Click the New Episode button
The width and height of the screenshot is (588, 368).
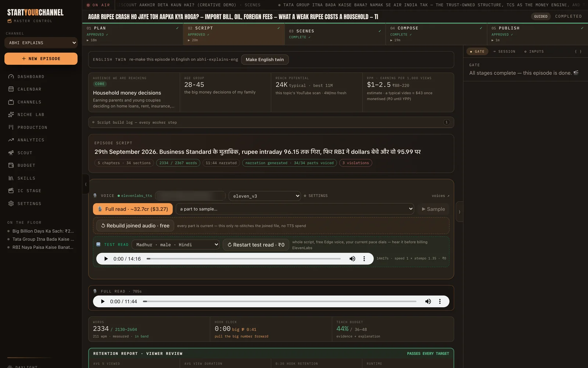(41, 59)
